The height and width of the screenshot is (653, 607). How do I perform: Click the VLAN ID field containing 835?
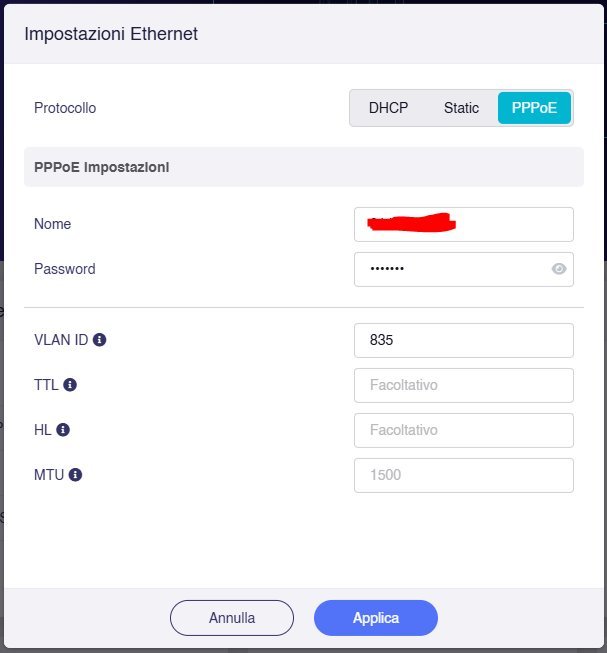point(464,340)
